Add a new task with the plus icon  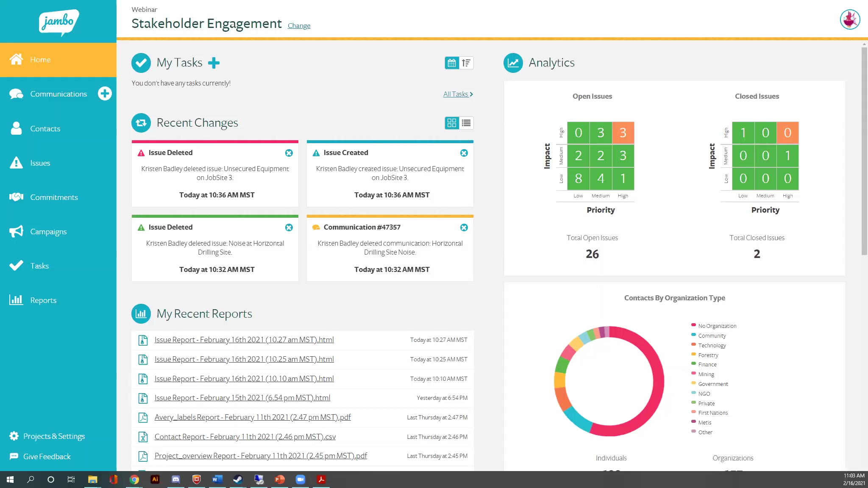pos(214,62)
